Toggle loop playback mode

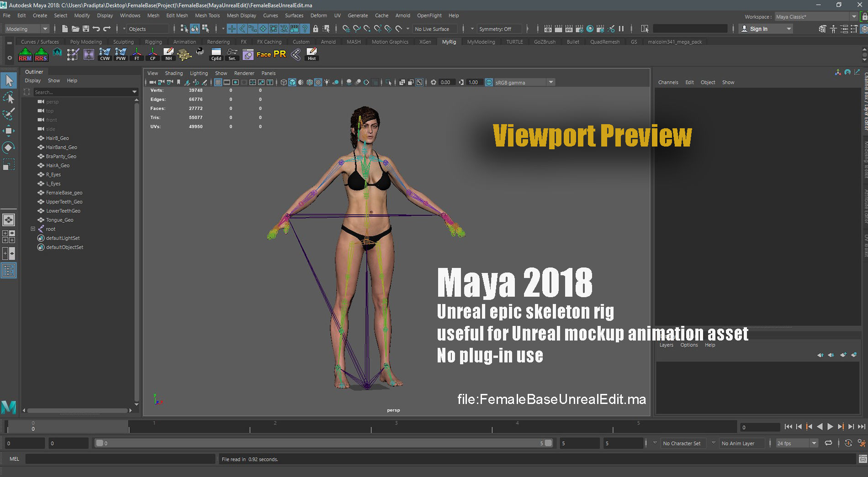pos(828,443)
